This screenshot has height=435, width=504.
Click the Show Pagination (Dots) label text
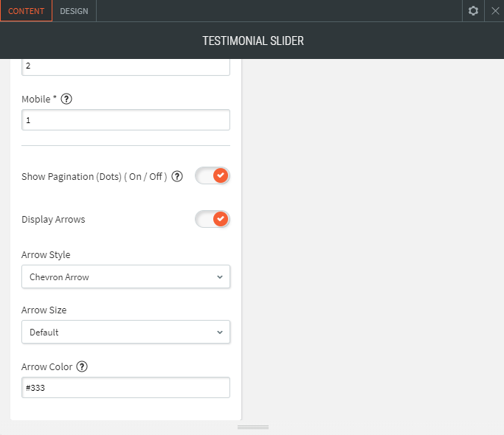[94, 177]
